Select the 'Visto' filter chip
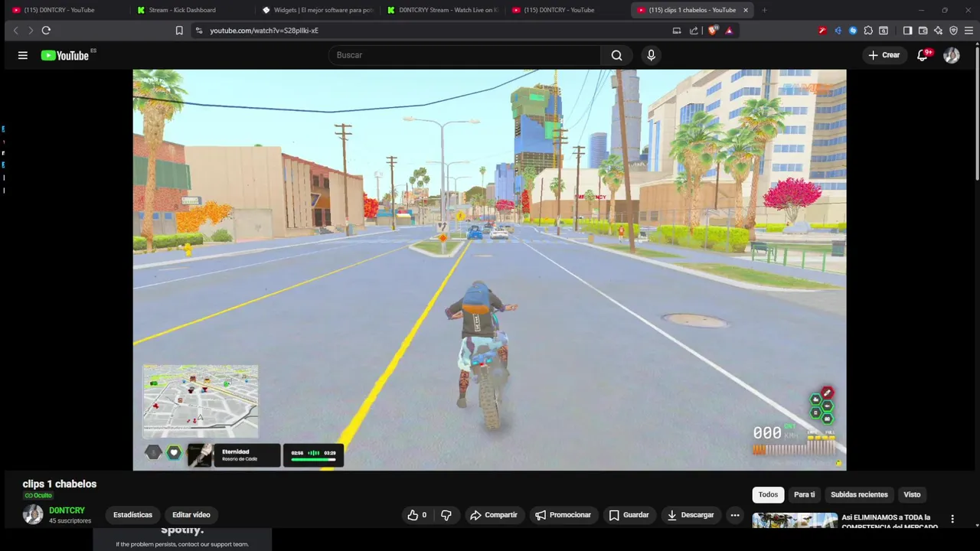The width and height of the screenshot is (980, 551). point(912,494)
